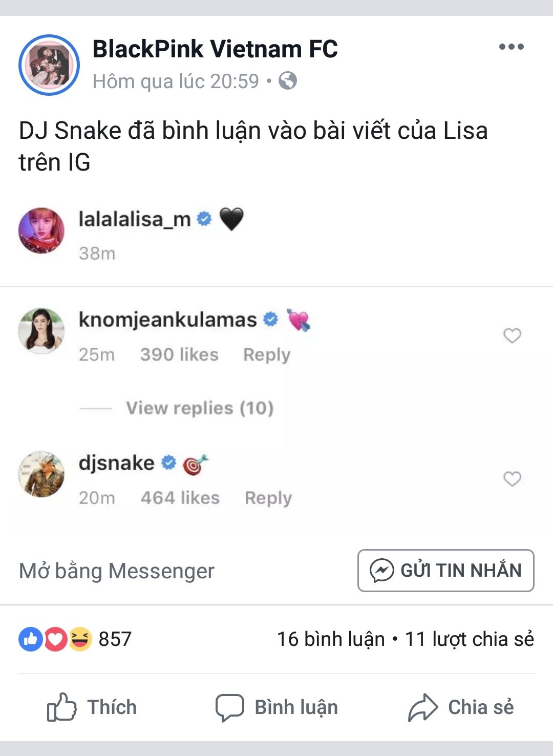Screen dimensions: 553x756
Task: Open the 11 lượt chia sẻ shares list
Action: [470, 639]
